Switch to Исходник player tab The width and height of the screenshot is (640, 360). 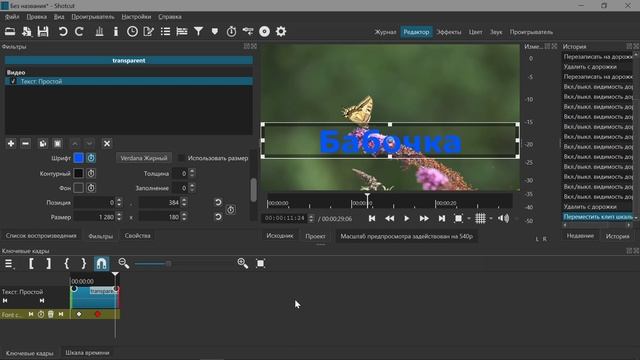pos(280,236)
